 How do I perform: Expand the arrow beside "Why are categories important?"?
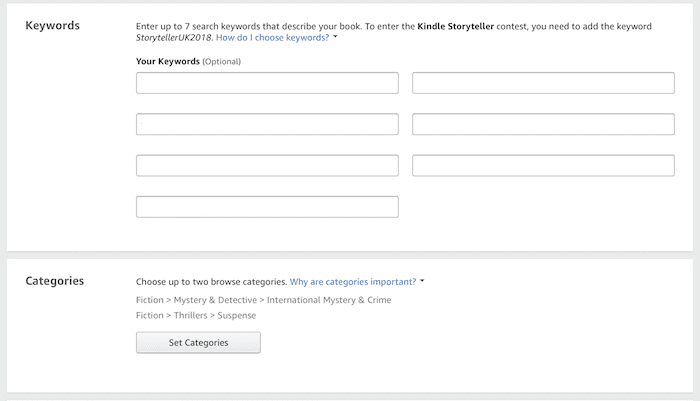(x=422, y=282)
